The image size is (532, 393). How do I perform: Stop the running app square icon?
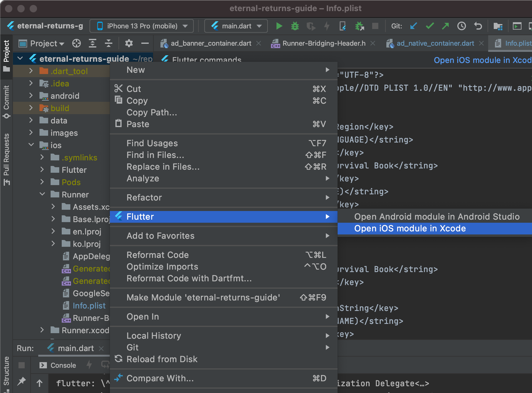375,26
